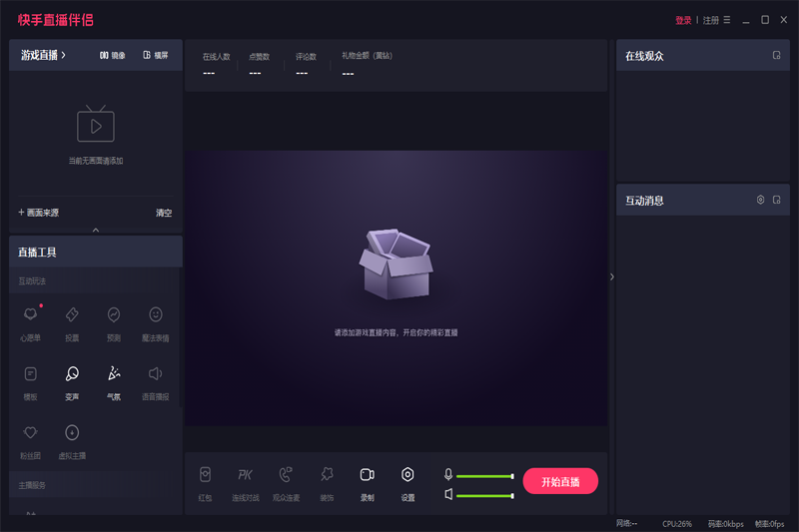Click the 虚拟主播 virtual streamer icon
This screenshot has height=532, width=799.
point(72,434)
